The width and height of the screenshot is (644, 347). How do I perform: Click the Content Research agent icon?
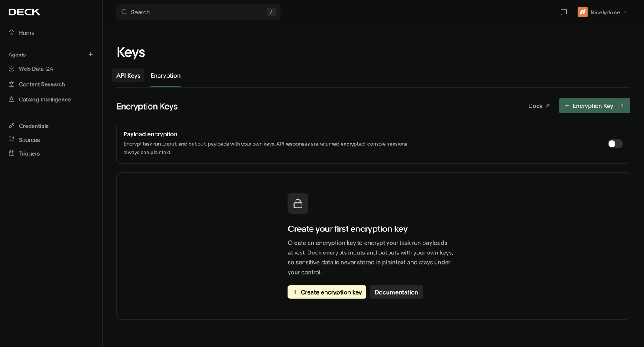point(11,84)
